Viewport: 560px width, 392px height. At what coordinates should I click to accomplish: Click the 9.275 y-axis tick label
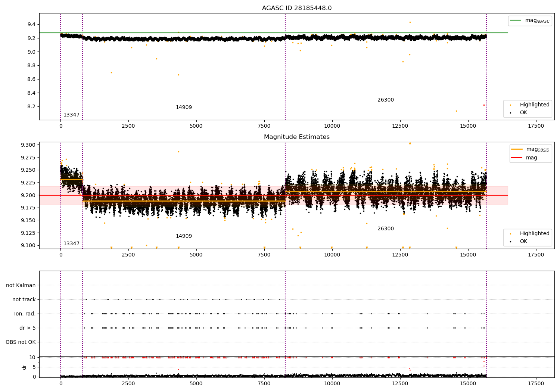(28, 158)
